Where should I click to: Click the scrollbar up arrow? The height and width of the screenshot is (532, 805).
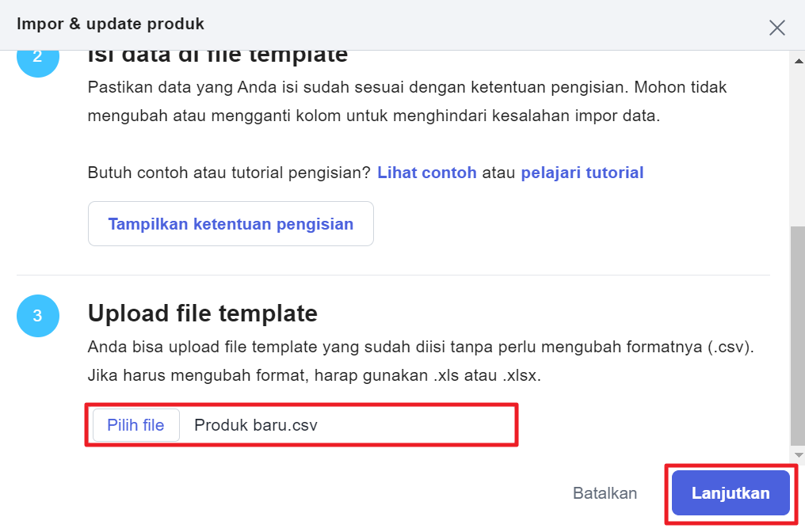point(799,61)
